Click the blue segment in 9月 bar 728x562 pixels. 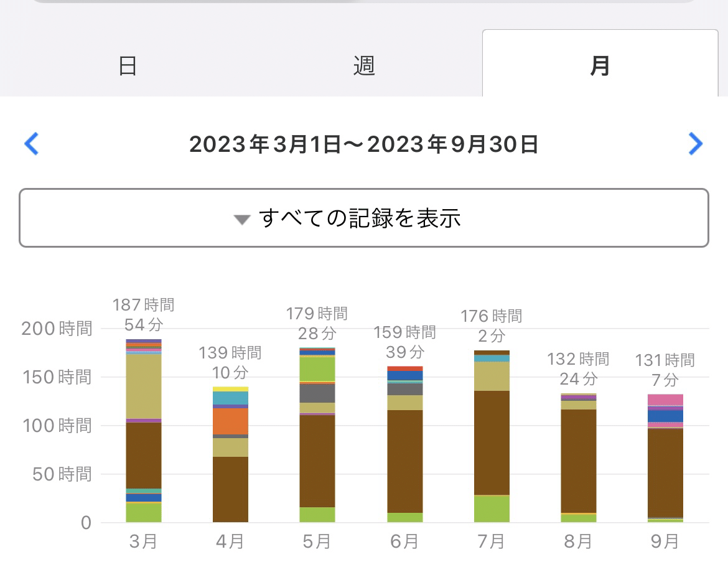[x=665, y=416]
